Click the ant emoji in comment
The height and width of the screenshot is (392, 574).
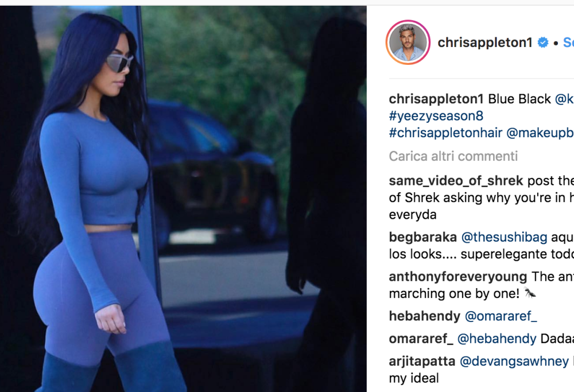[x=530, y=293]
